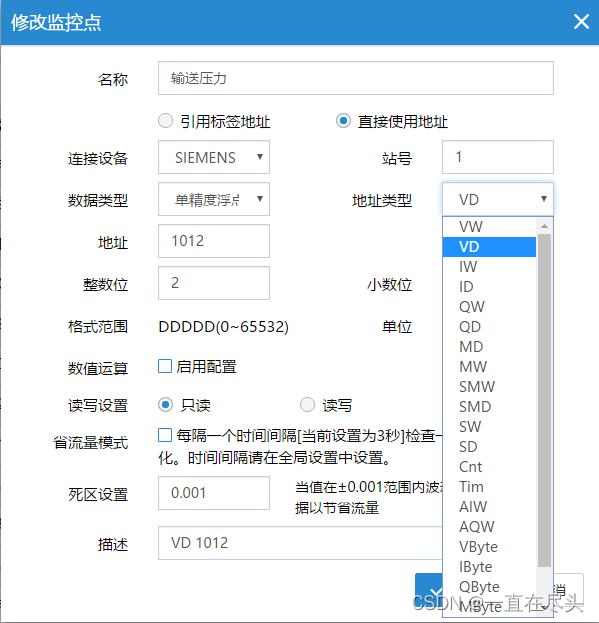Open the 数据类型 dropdown

pos(214,199)
